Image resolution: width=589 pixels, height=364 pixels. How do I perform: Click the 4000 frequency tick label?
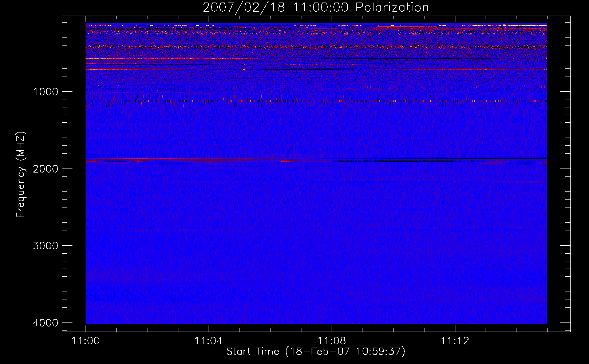pyautogui.click(x=46, y=323)
